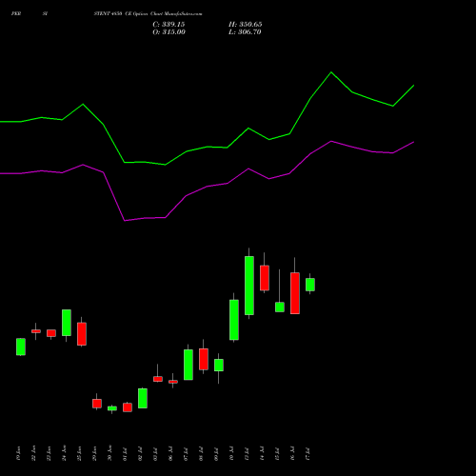476x476 pixels.
Task: Click the high price value H: 350.65
Action: pos(246,25)
